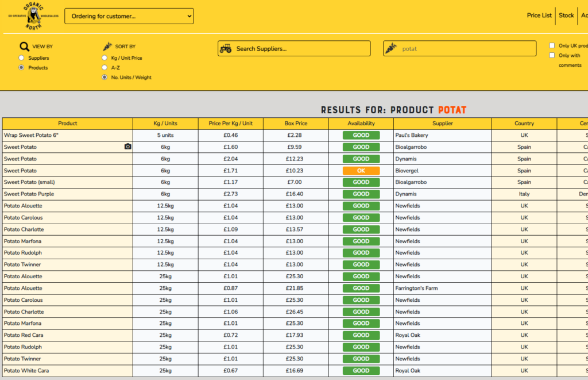Click the Search Suppliers input field
588x380 pixels.
pyautogui.click(x=294, y=48)
